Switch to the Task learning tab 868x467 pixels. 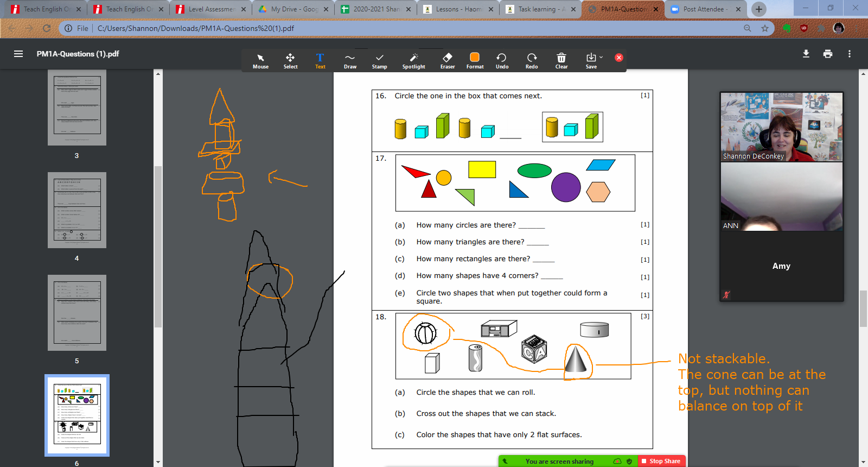tap(540, 9)
